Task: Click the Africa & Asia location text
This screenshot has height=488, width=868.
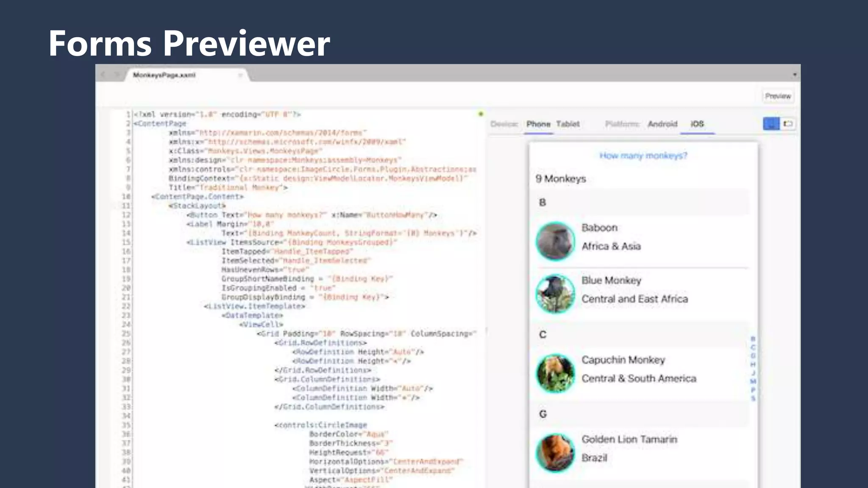Action: tap(611, 246)
